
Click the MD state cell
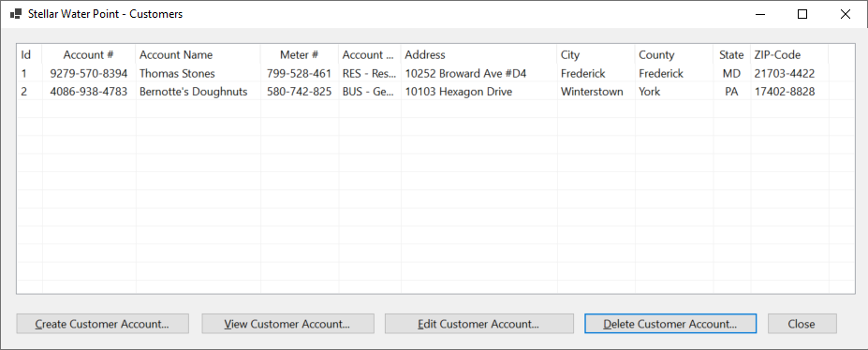coord(731,74)
